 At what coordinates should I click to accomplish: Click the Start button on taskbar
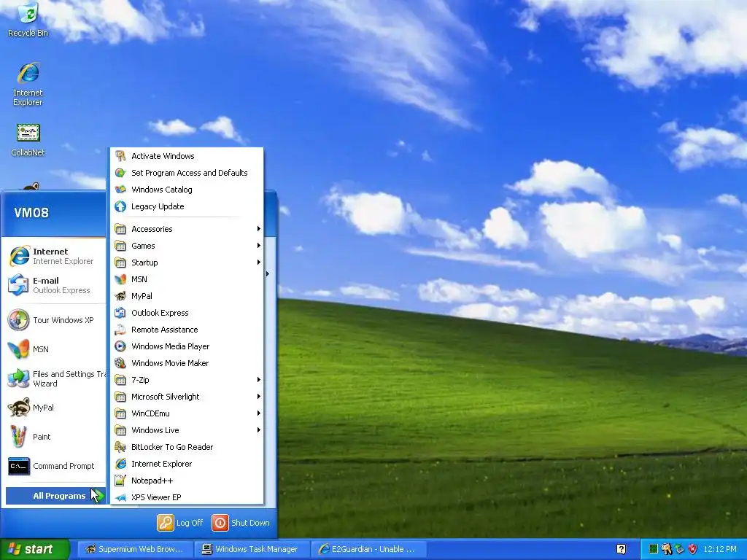click(x=35, y=549)
